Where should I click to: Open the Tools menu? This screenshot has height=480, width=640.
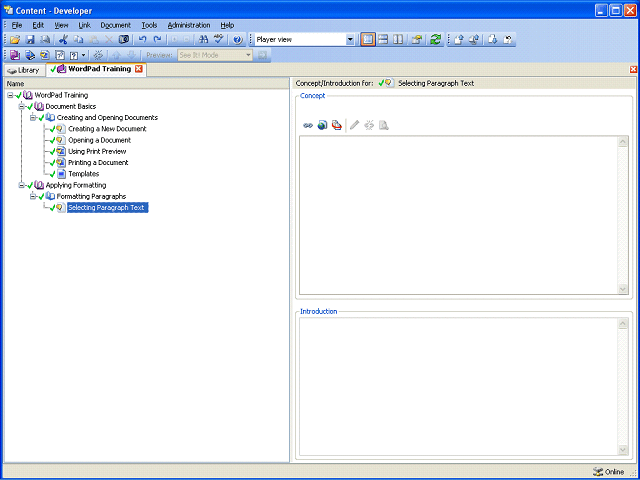pos(149,25)
